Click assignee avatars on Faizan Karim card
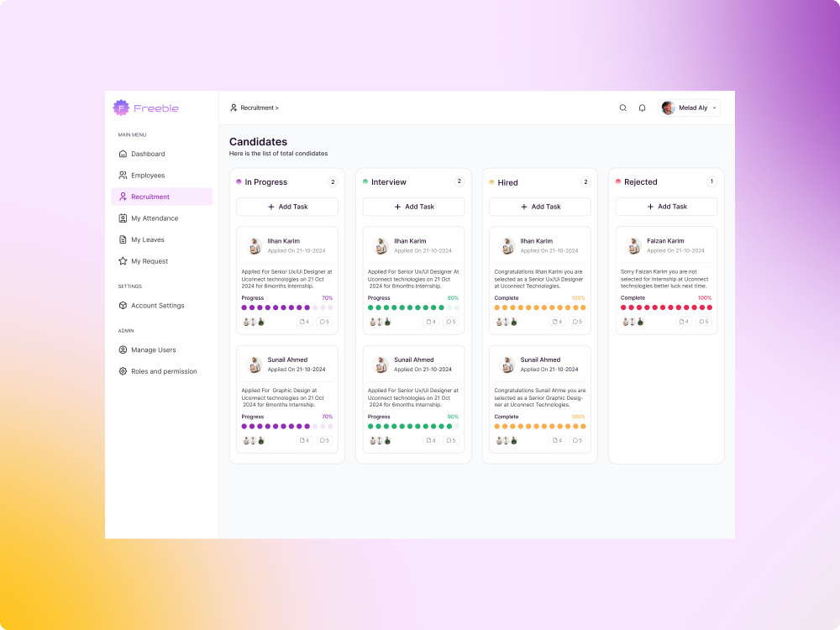The height and width of the screenshot is (630, 840). 633,322
